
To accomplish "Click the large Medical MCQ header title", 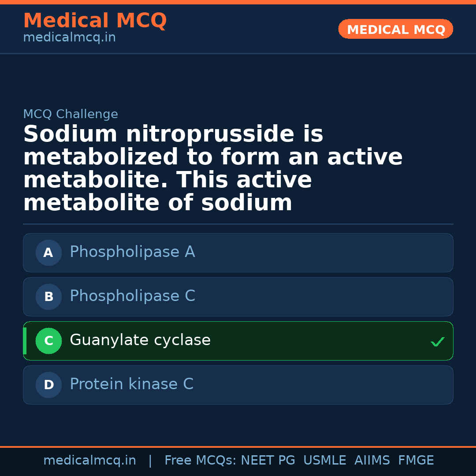I will pyautogui.click(x=95, y=21).
